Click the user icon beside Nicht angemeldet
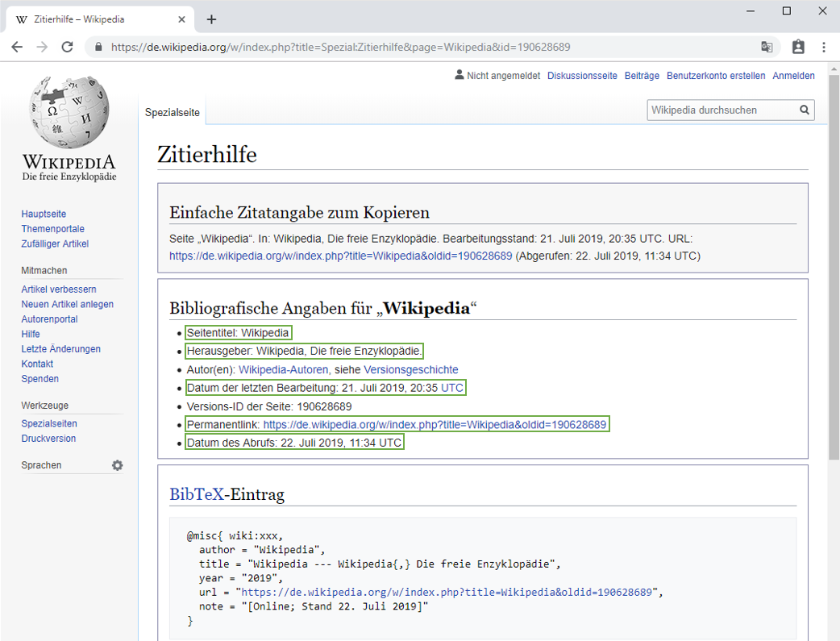This screenshot has width=840, height=641. 459,75
